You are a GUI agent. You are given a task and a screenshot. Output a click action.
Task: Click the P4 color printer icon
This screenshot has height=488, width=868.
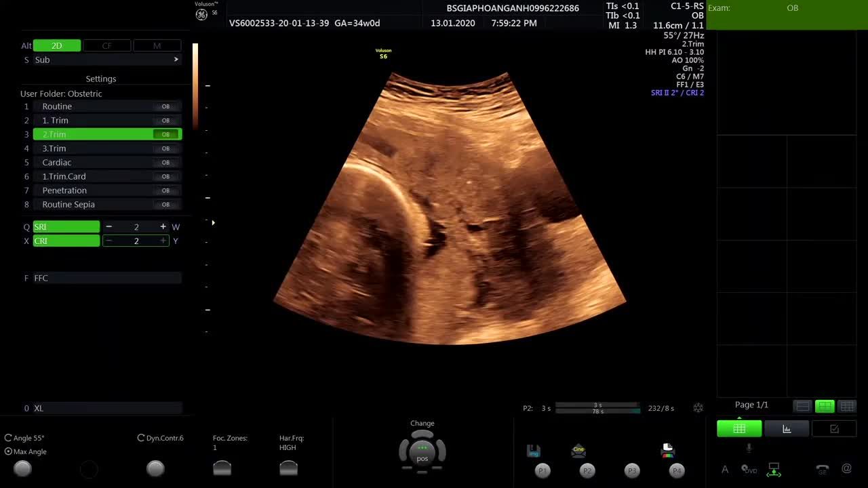click(x=668, y=450)
